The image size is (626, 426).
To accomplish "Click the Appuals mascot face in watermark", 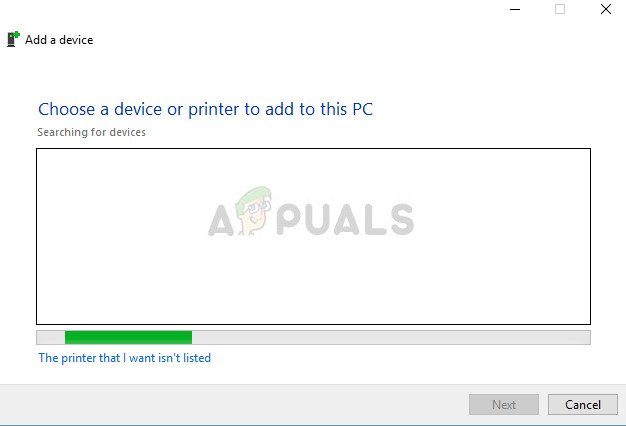I will coord(253,210).
